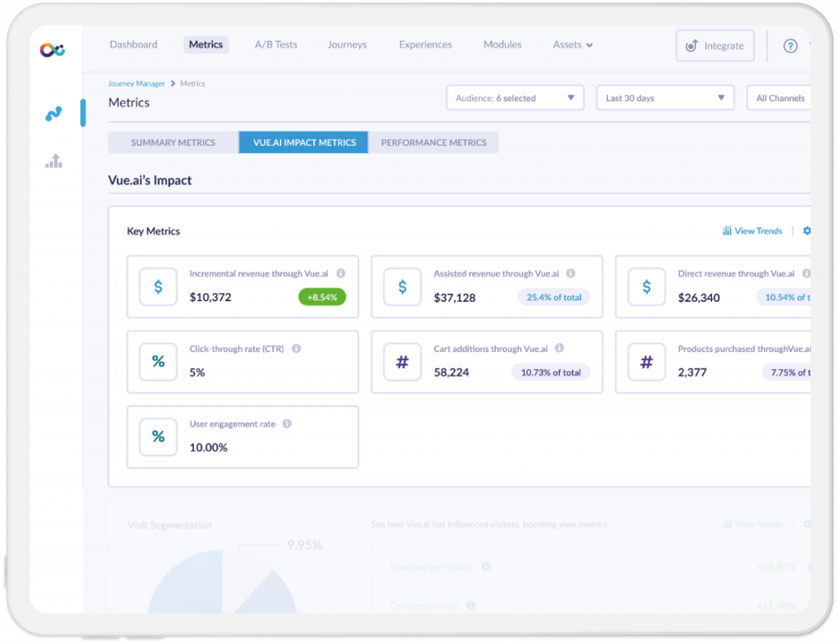
Task: Click the Key Metrics title
Action: tap(153, 231)
